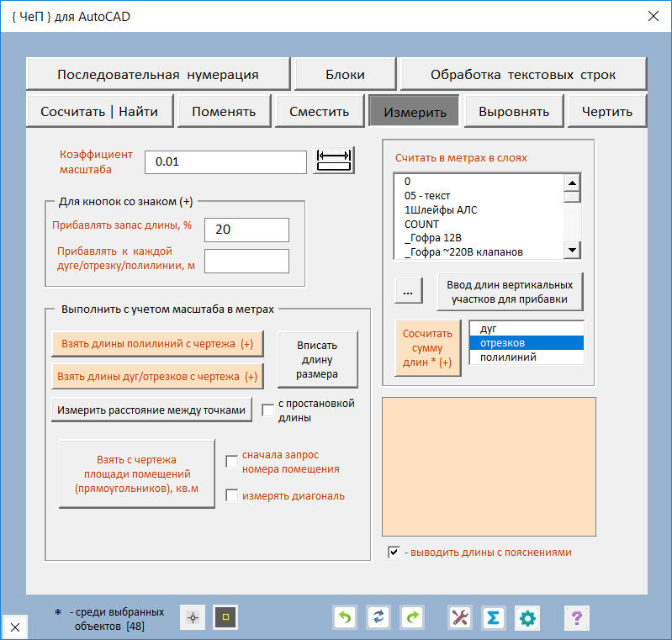The width and height of the screenshot is (672, 640).
Task: Click the green undo arrow icon
Action: coord(345,618)
